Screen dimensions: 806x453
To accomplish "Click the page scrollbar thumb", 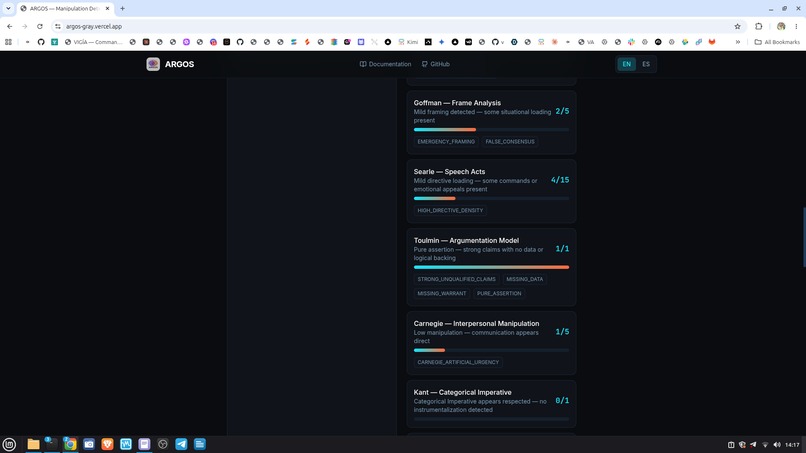I will (x=804, y=237).
